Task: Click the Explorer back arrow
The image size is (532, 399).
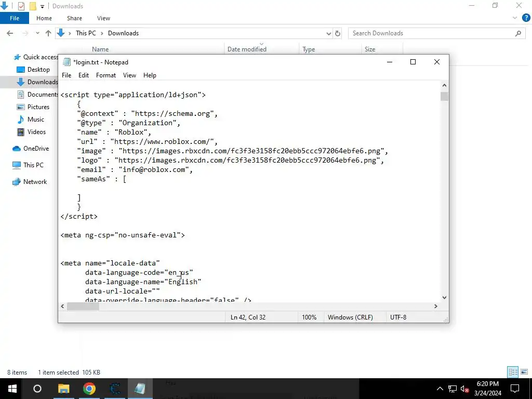Action: 10,33
